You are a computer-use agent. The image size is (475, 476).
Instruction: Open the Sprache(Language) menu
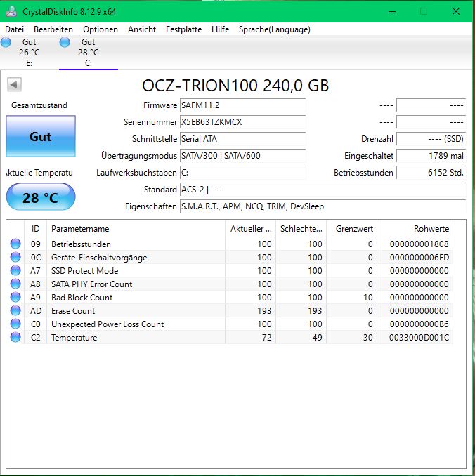(x=275, y=29)
